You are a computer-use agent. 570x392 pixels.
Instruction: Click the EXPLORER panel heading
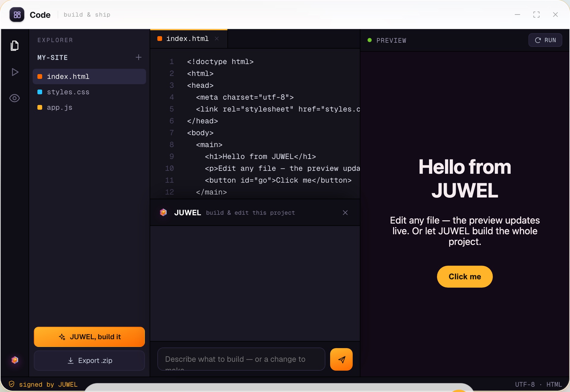tap(55, 40)
